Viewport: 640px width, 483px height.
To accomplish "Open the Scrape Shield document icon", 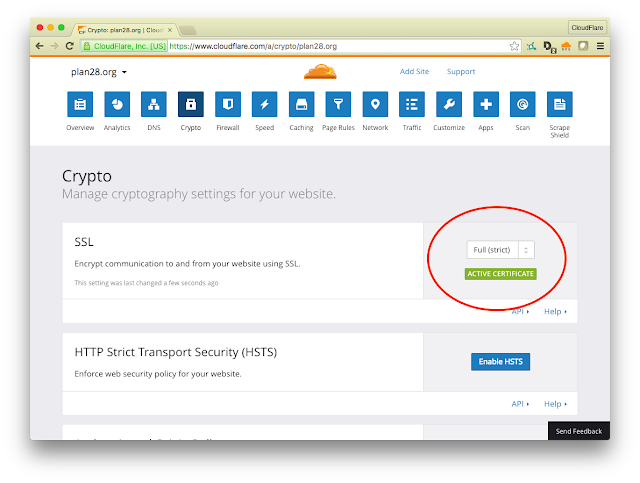I will (560, 105).
